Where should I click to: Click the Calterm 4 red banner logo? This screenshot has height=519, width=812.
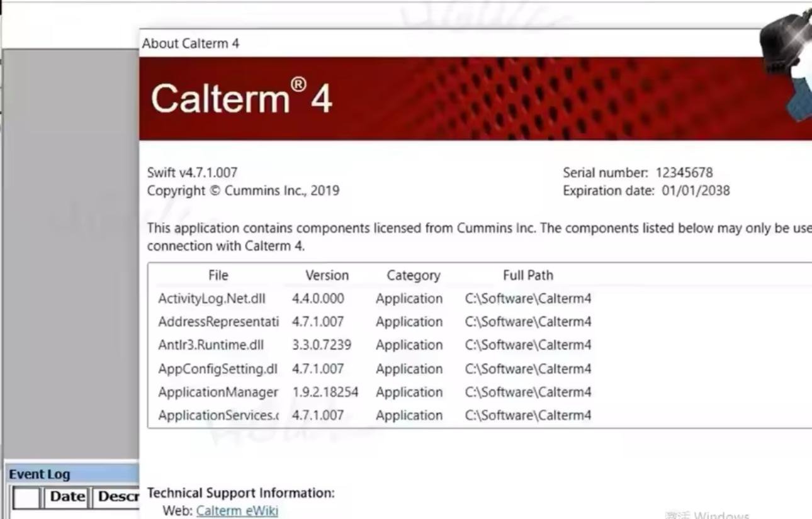coord(241,99)
